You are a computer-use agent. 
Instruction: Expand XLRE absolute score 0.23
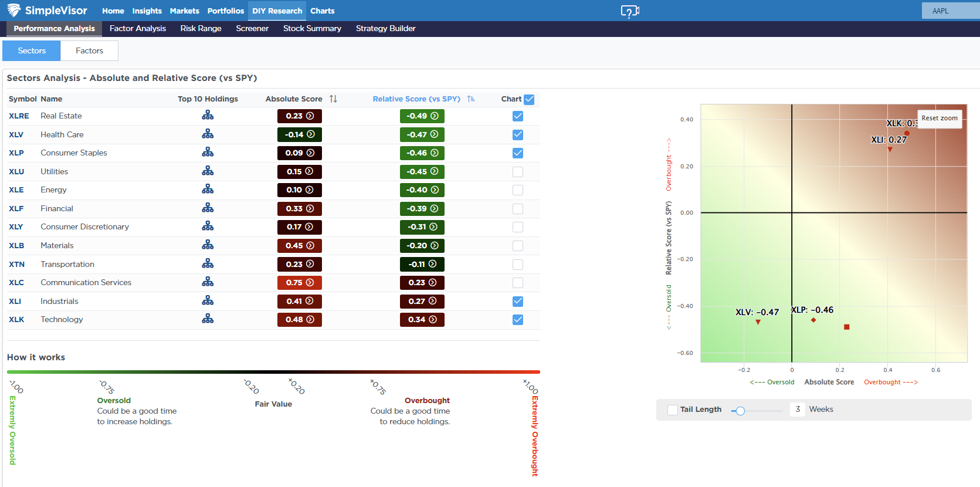click(300, 116)
